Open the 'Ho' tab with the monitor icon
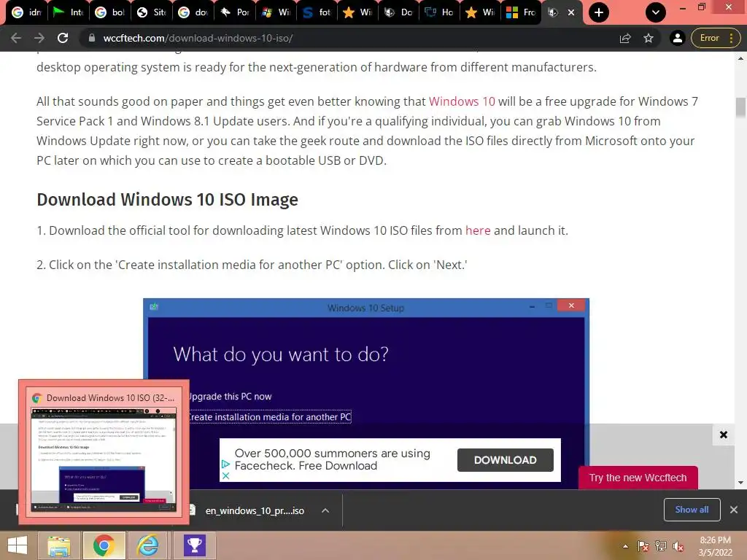747x560 pixels. pos(438,12)
